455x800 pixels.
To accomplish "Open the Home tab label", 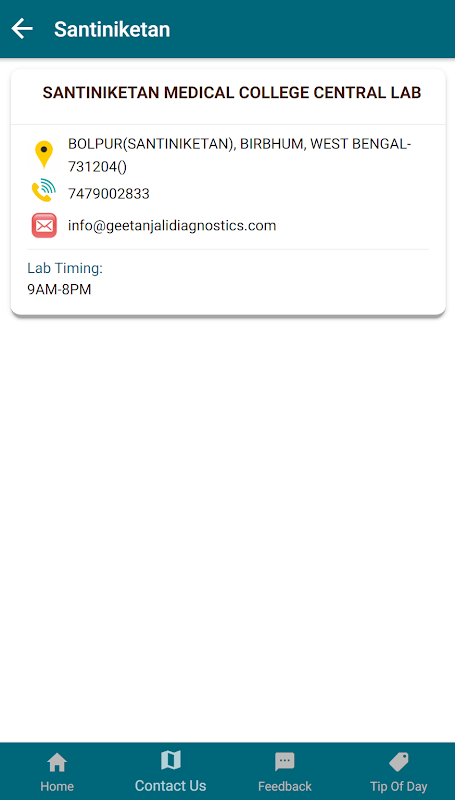I will (57, 786).
